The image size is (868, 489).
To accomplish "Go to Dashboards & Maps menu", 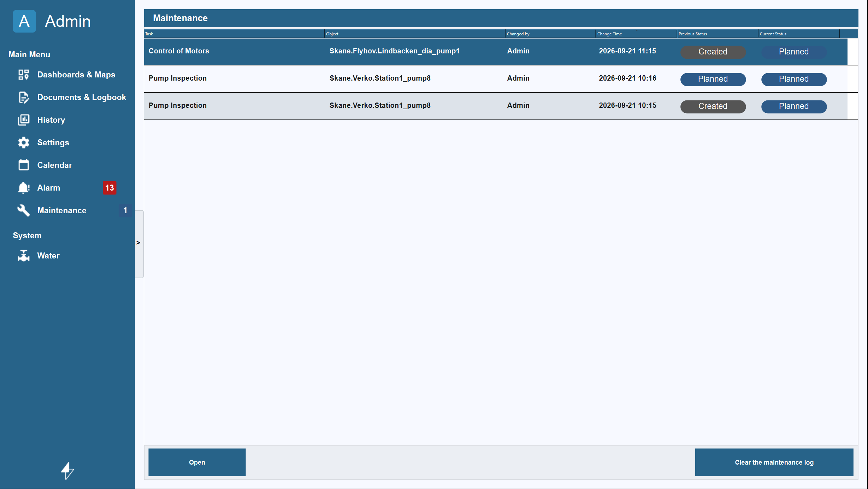I will click(x=76, y=75).
